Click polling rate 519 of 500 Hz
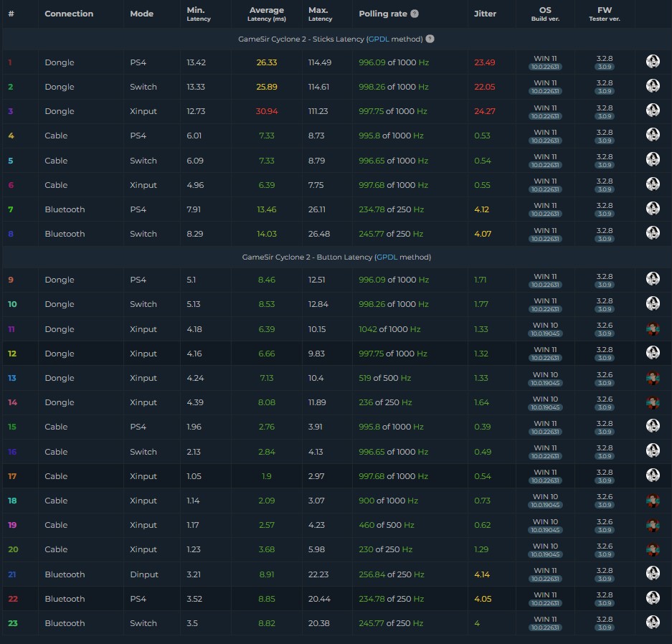The image size is (672, 644). pos(385,379)
